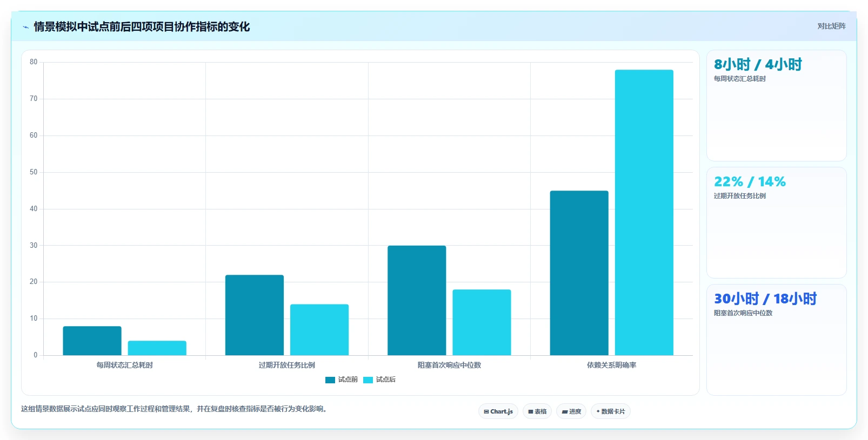Click the 每周状态汇总耗时 axis label

tap(125, 365)
